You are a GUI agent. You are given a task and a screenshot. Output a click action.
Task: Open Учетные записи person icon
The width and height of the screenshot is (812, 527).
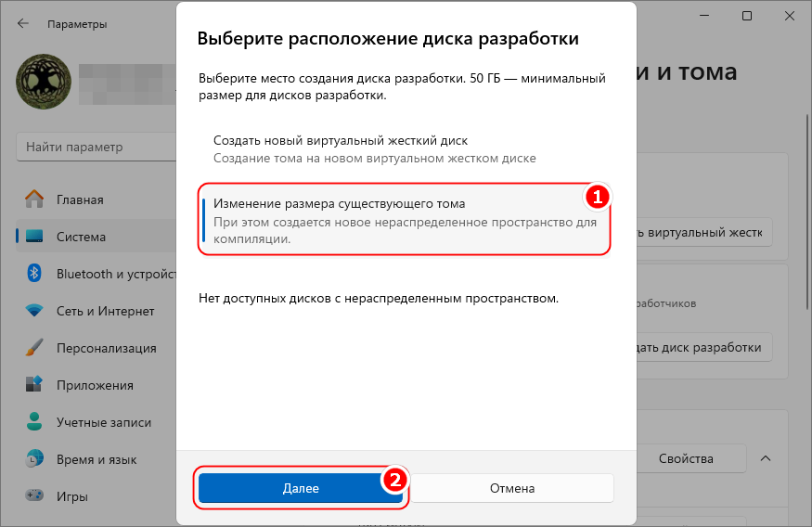coord(34,422)
